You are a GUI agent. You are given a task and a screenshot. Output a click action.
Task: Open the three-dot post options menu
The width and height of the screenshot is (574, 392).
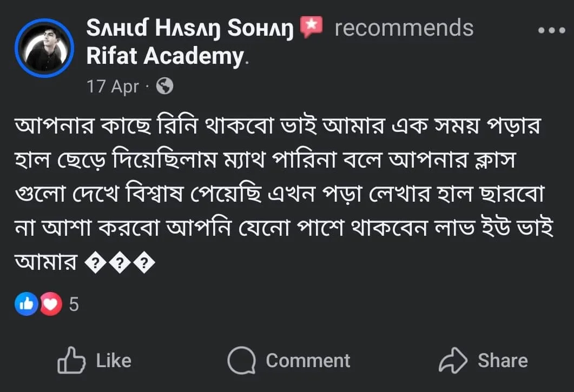pos(551,30)
